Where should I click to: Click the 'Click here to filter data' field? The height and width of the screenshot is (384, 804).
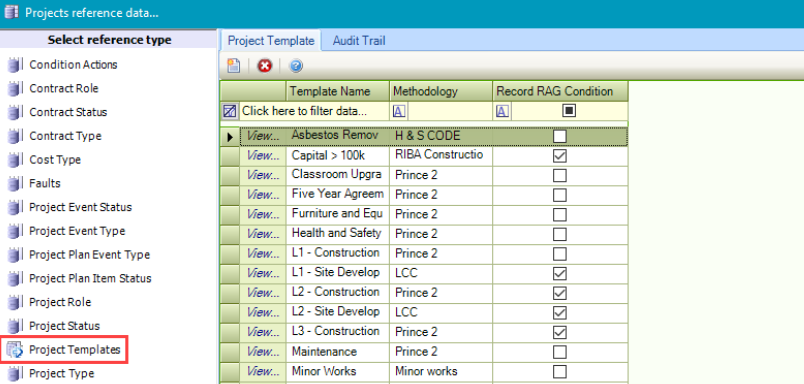click(305, 111)
